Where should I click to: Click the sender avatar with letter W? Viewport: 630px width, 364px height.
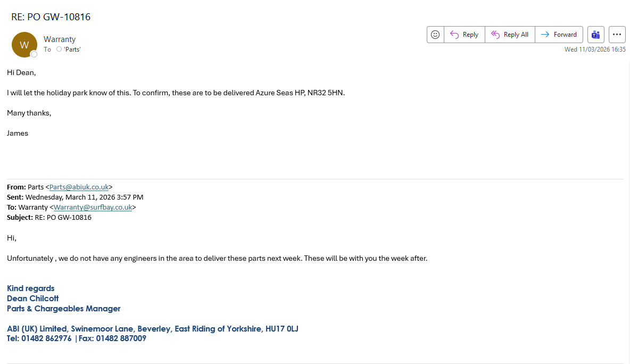(x=24, y=45)
